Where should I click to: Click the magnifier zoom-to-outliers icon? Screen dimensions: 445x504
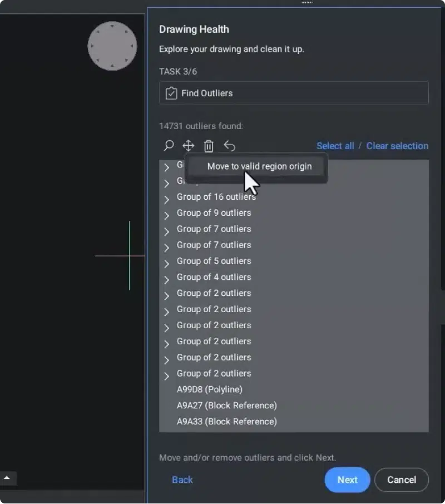[169, 146]
